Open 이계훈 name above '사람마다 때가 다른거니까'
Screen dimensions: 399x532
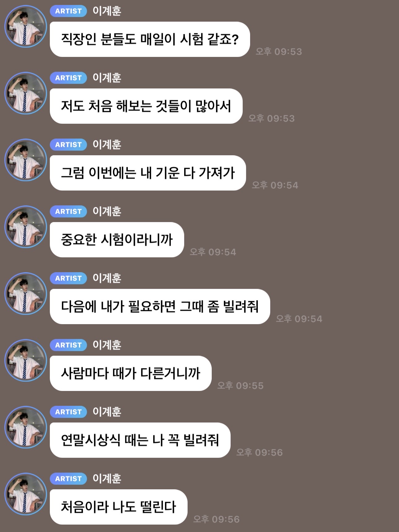tap(107, 345)
